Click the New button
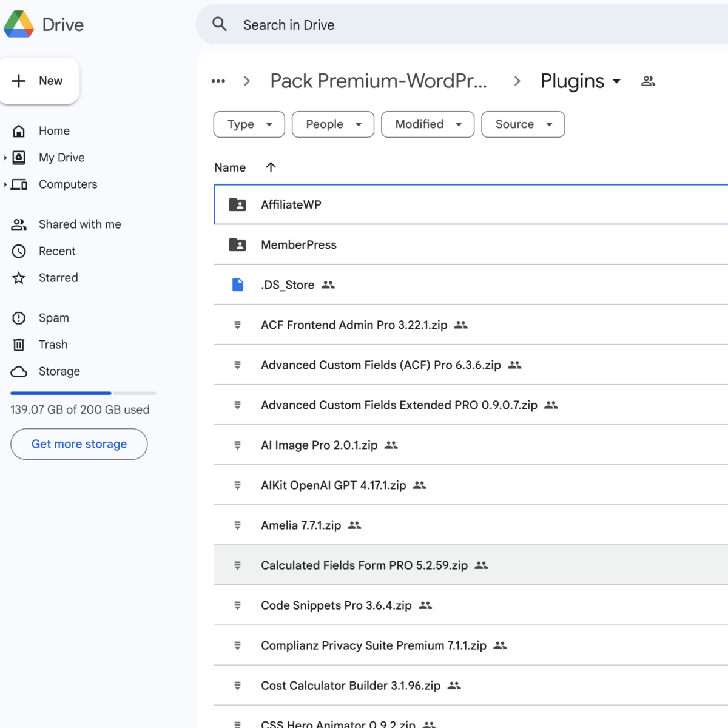Screen dimensions: 728x728 click(39, 81)
